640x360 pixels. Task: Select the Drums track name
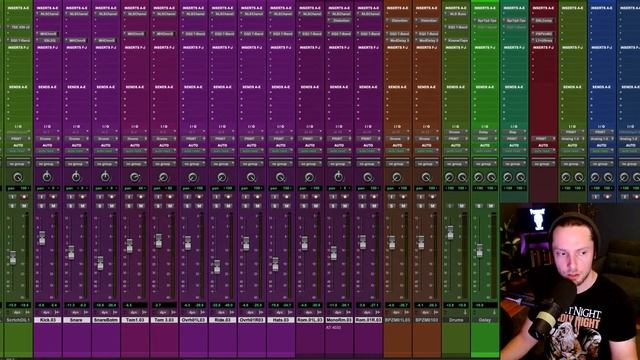[456, 320]
